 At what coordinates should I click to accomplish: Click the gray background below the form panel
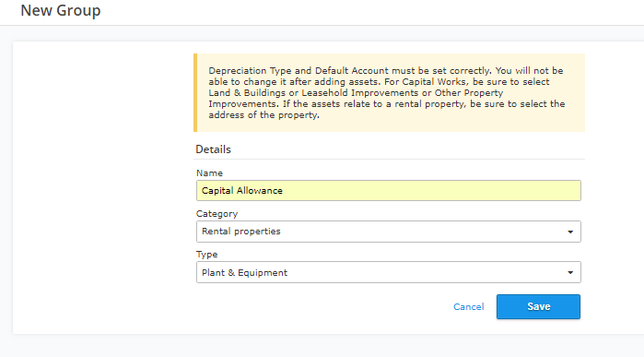[322, 346]
